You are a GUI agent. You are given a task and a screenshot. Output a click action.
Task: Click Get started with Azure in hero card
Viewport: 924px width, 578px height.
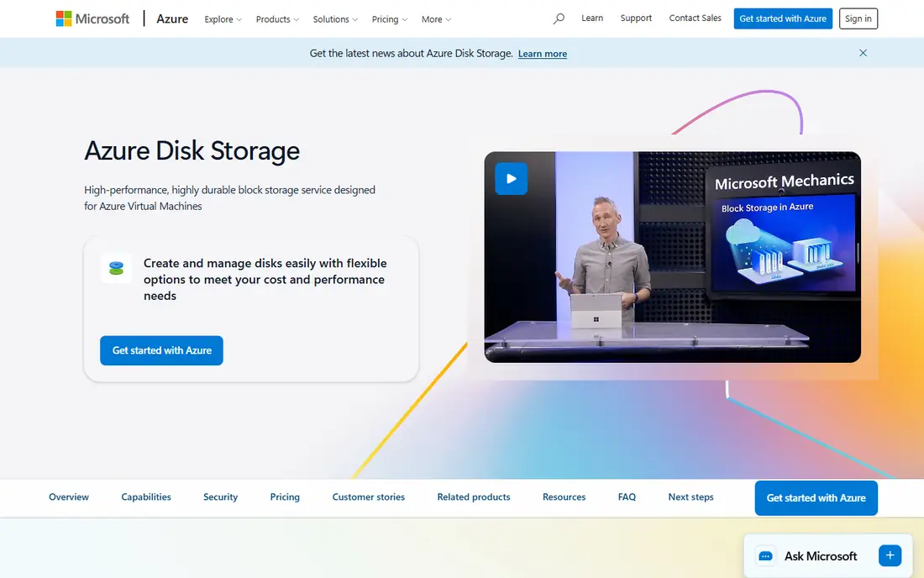coord(161,350)
